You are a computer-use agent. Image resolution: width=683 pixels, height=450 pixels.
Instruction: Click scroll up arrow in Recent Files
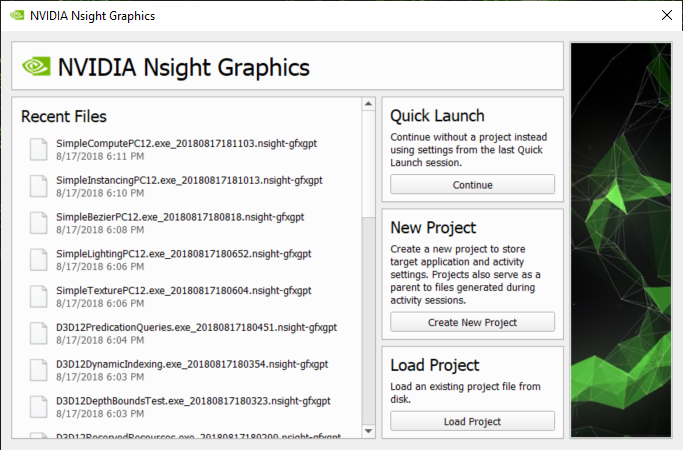click(368, 104)
